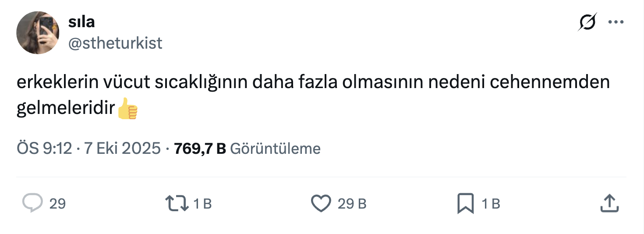
Task: Click the repost count "1 B"
Action: [x=202, y=204]
